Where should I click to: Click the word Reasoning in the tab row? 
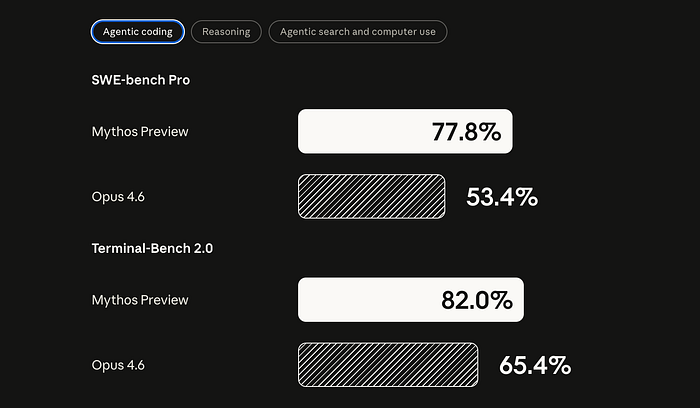pos(226,32)
